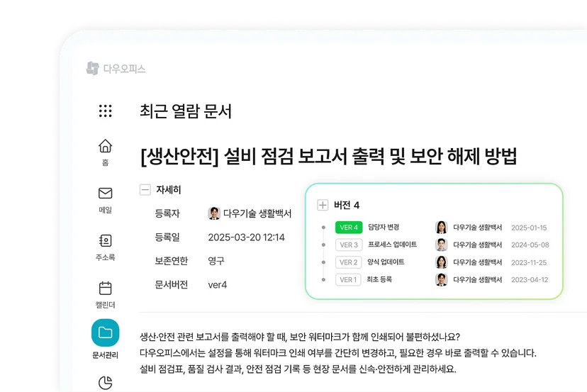Open the app grid launcher icon
This screenshot has height=392, width=587.
(105, 111)
